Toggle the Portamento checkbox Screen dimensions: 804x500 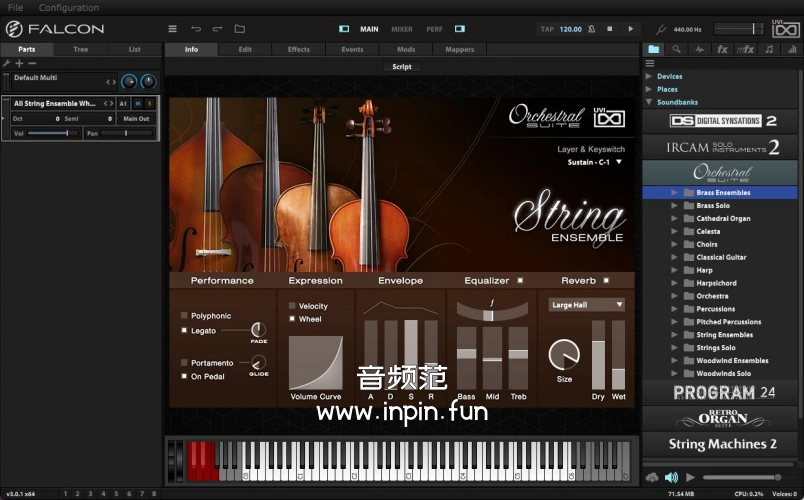184,363
